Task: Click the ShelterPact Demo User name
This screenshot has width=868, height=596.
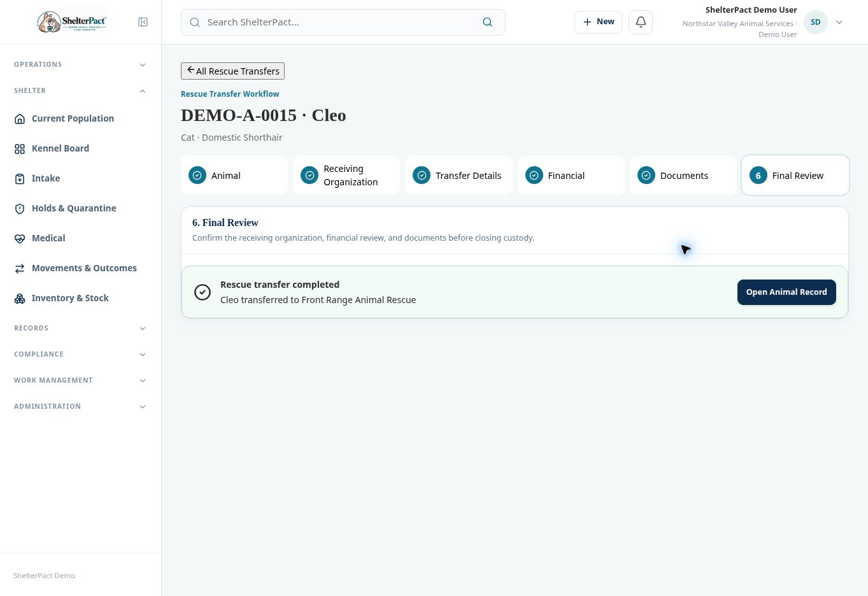Action: point(751,10)
